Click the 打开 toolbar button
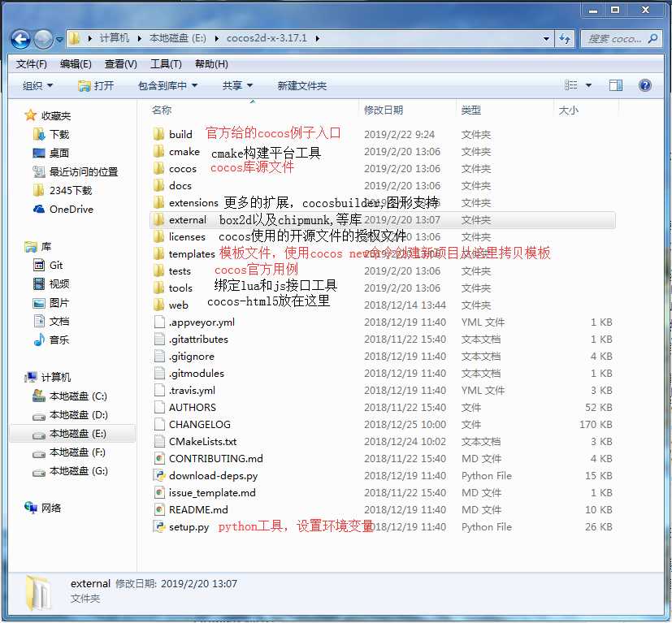Viewport: 672px width, 623px height. [96, 86]
